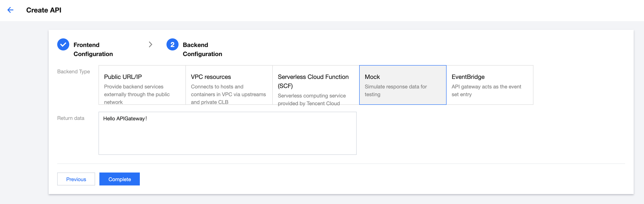Image resolution: width=644 pixels, height=204 pixels.
Task: Click the Create API page title
Action: click(44, 10)
